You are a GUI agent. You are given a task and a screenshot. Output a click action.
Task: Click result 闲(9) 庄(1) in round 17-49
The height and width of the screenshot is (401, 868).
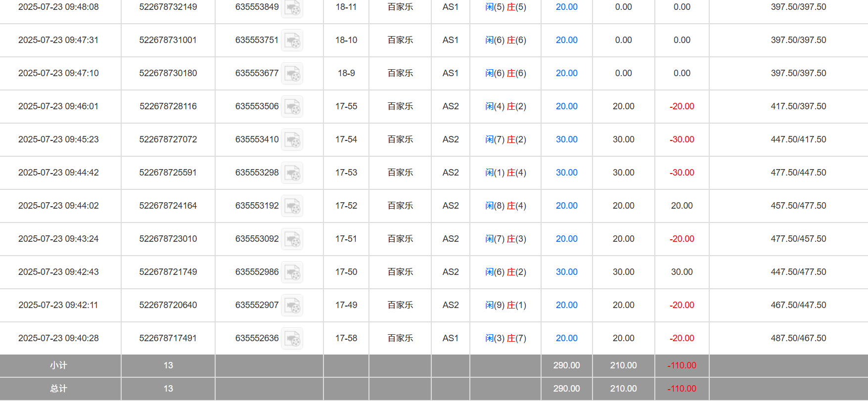[x=505, y=305]
